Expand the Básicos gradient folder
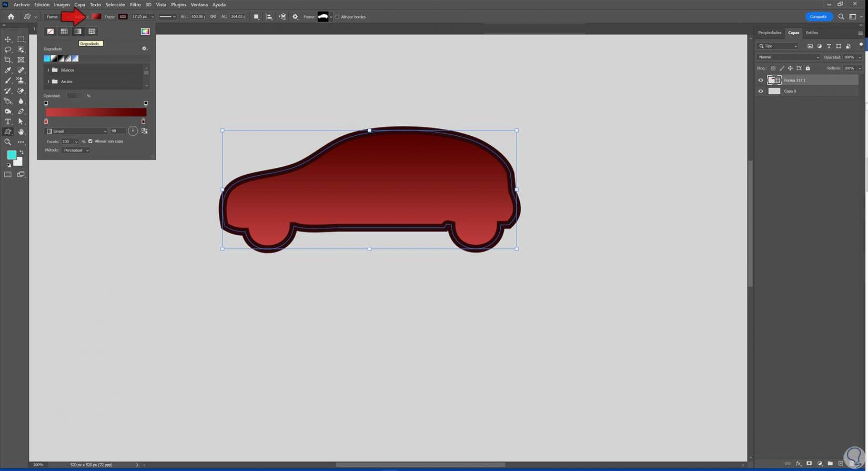 coord(48,70)
